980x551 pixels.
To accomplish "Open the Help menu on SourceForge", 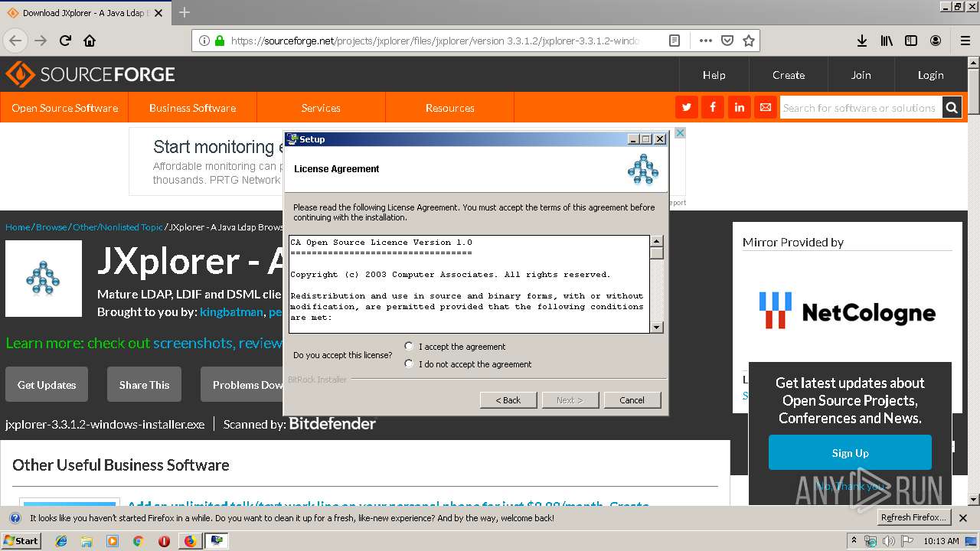I will pos(714,75).
